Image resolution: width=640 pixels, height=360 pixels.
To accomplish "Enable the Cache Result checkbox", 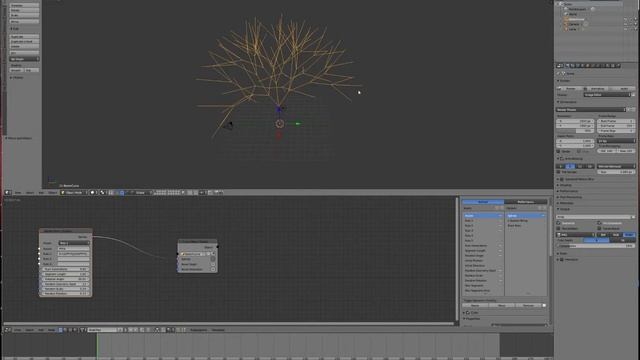I will 599,229.
